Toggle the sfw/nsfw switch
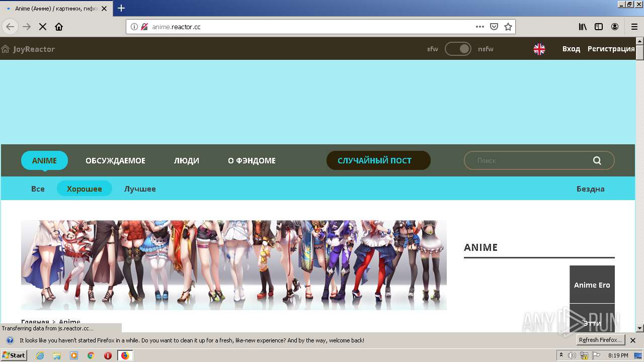 click(x=458, y=49)
